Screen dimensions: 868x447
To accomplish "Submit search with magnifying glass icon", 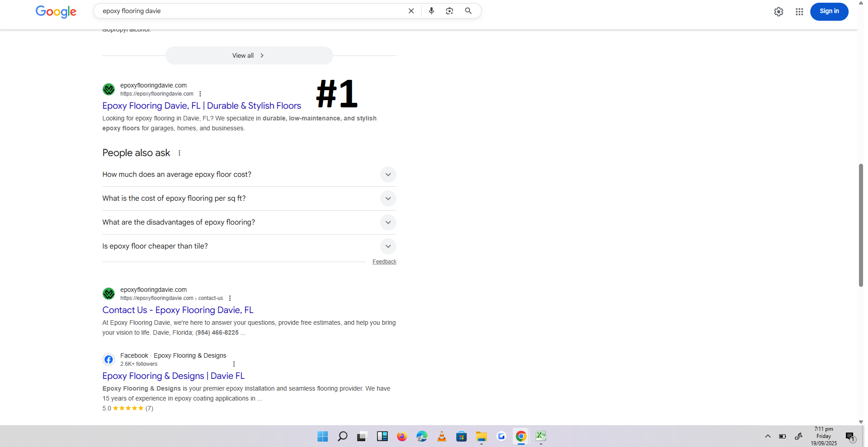I will 468,11.
